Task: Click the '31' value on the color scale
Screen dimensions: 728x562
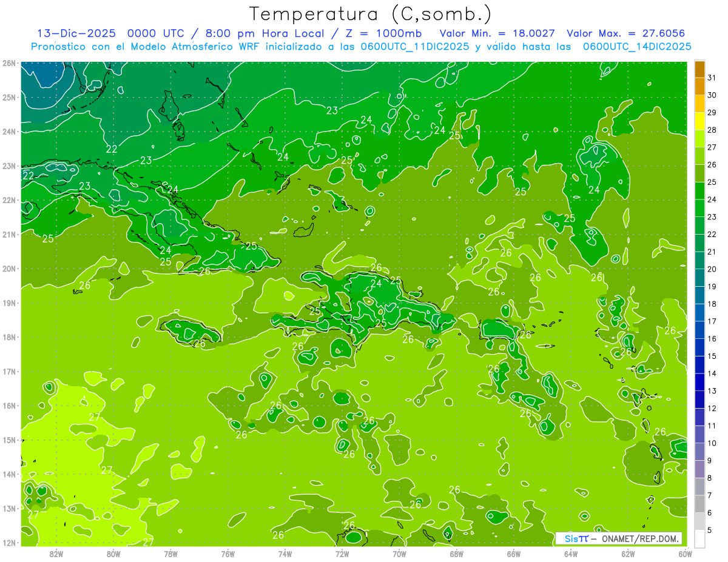Action: (712, 78)
